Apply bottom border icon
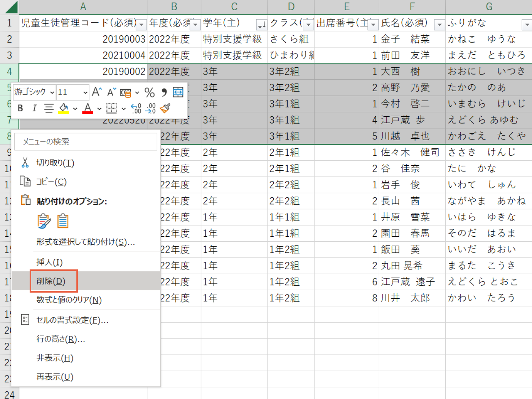532x399 pixels. [x=111, y=108]
